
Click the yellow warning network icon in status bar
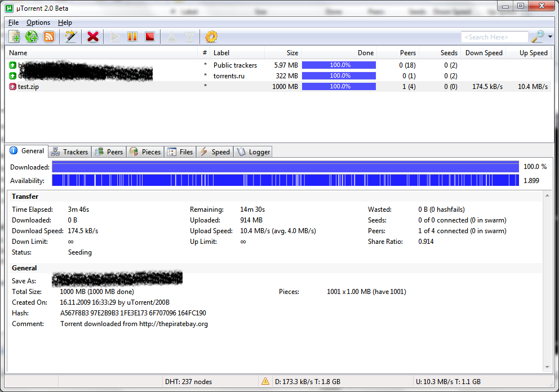(265, 381)
